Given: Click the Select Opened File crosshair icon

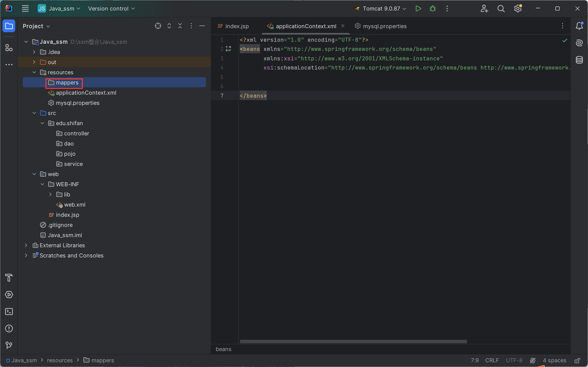Looking at the screenshot, I should pyautogui.click(x=158, y=26).
